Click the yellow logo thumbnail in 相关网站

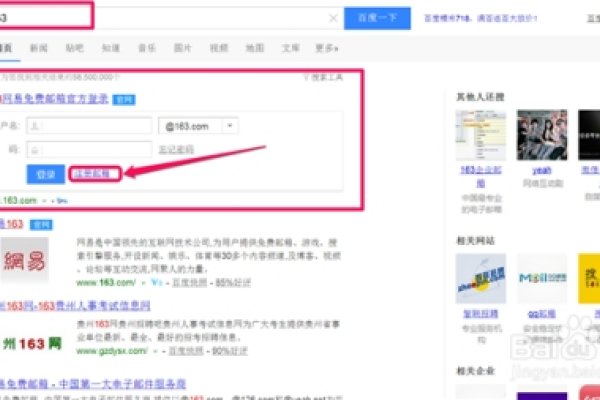(x=589, y=279)
